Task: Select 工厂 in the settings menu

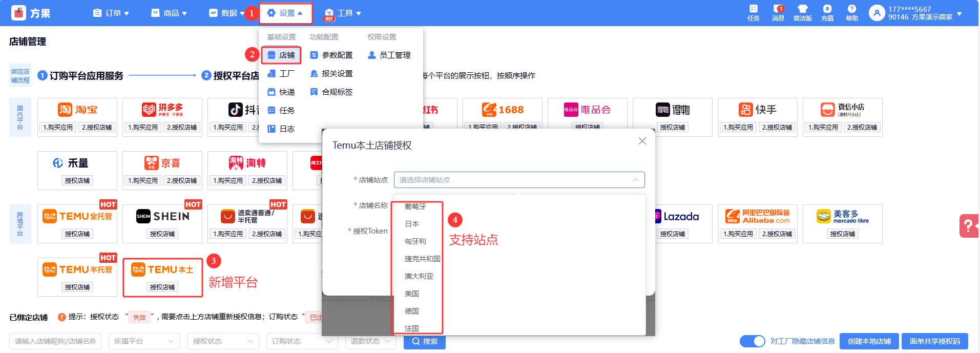Action: click(x=281, y=74)
